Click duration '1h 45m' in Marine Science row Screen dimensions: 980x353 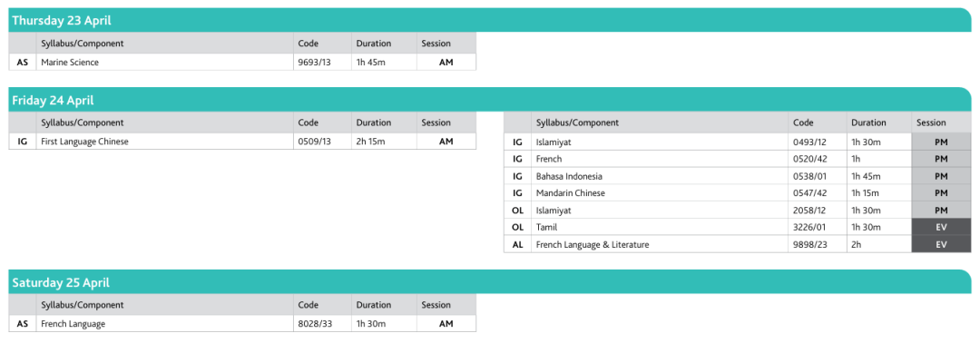pyautogui.click(x=384, y=63)
